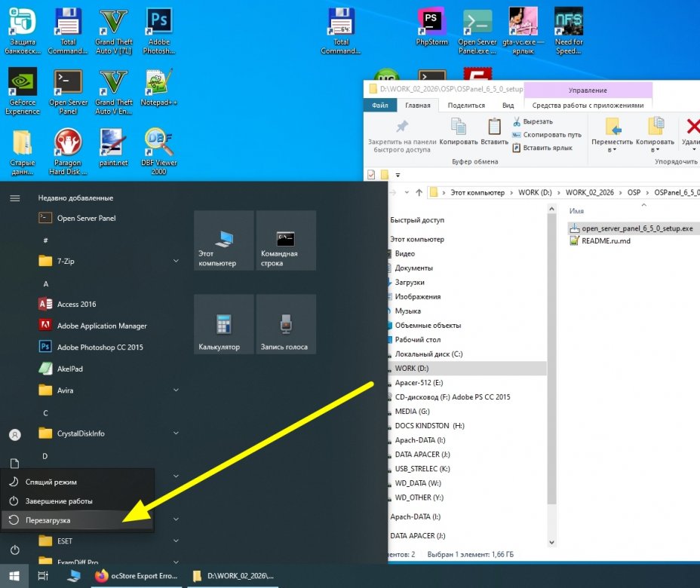Open the GeForce Experience desktop icon

[x=23, y=91]
